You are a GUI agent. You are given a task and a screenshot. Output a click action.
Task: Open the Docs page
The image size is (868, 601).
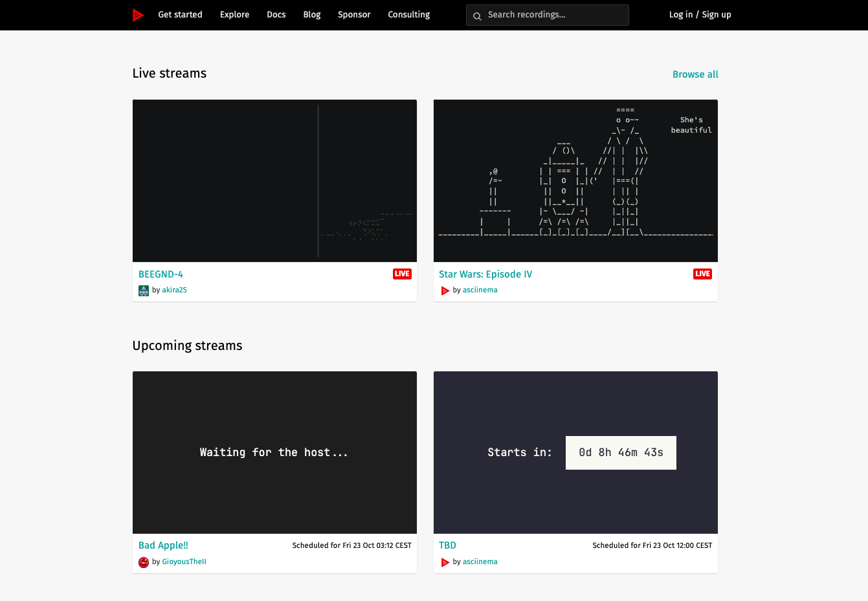[x=276, y=15]
